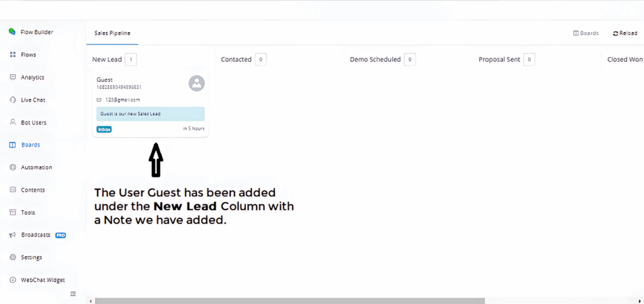The image size is (644, 304).
Task: Go to Live Chat headset icon
Action: (x=13, y=100)
